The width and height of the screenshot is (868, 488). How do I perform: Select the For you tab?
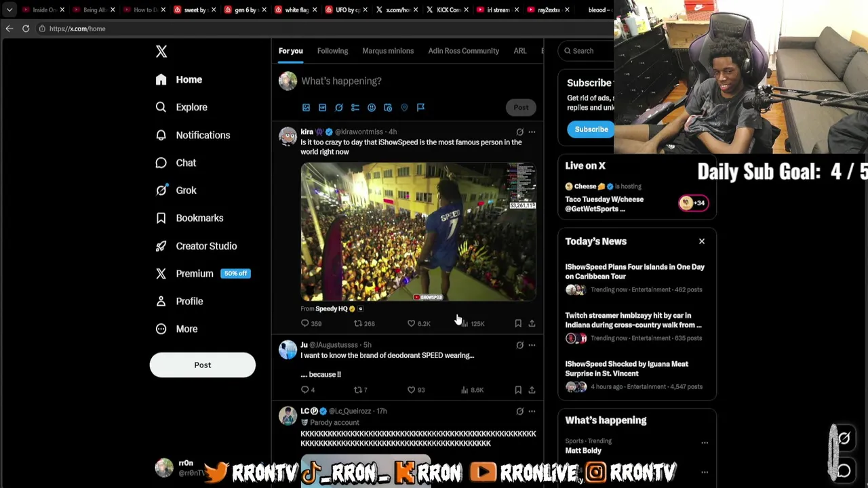click(x=290, y=51)
